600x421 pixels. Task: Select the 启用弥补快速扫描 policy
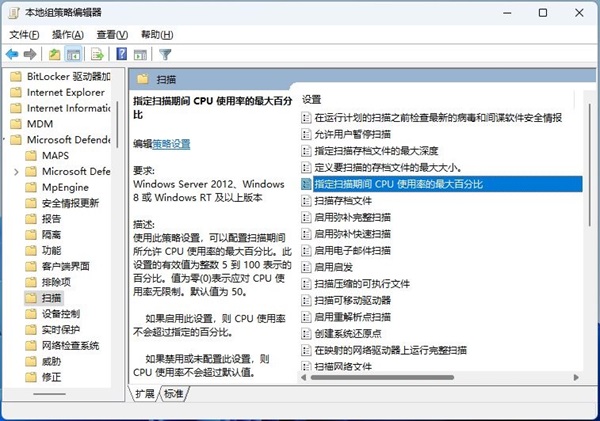(346, 234)
